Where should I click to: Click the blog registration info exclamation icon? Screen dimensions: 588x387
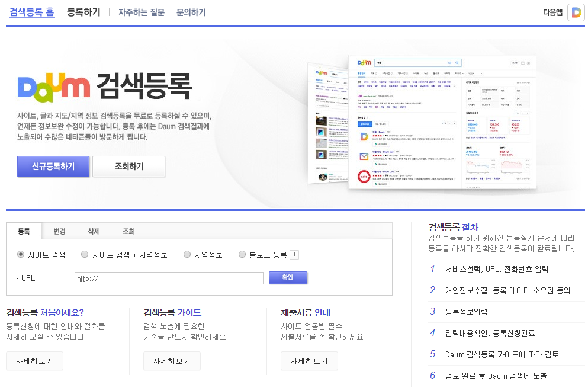pyautogui.click(x=294, y=255)
